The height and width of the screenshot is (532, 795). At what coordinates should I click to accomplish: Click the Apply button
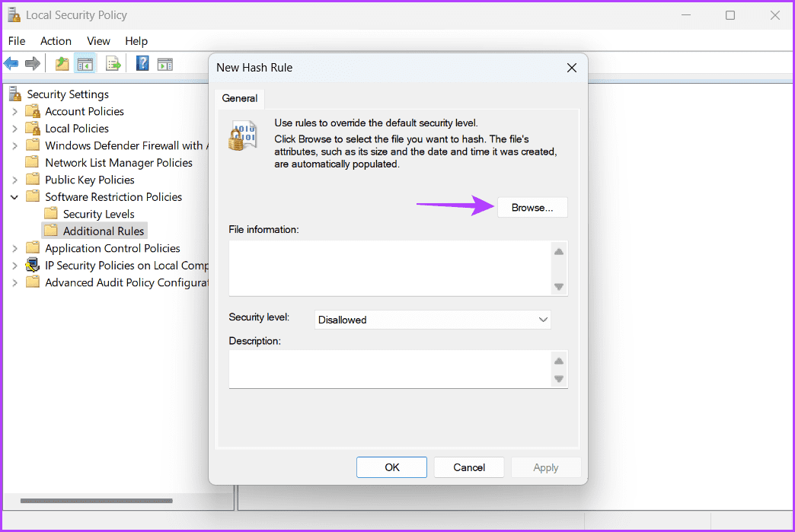(x=545, y=467)
